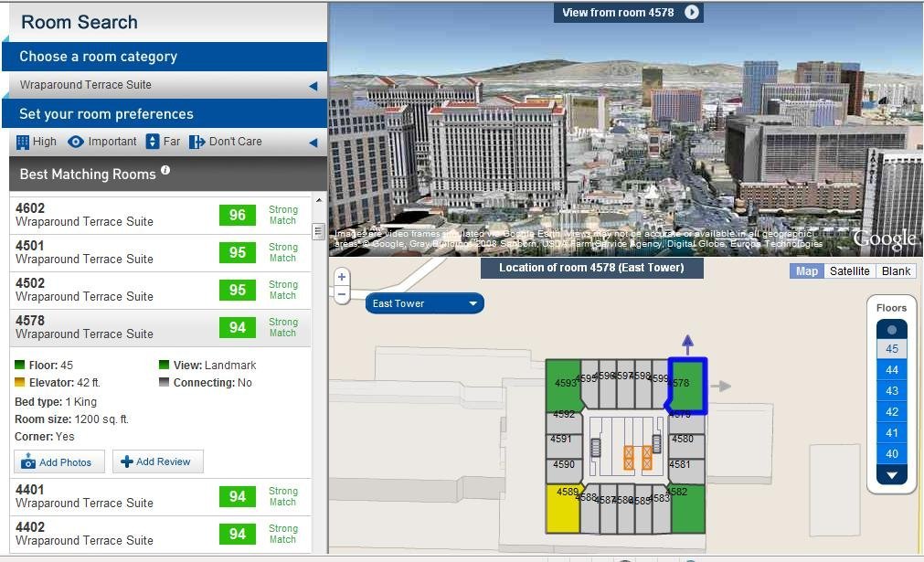Click the building floor-height preference icon
The image size is (924, 562).
click(x=23, y=142)
